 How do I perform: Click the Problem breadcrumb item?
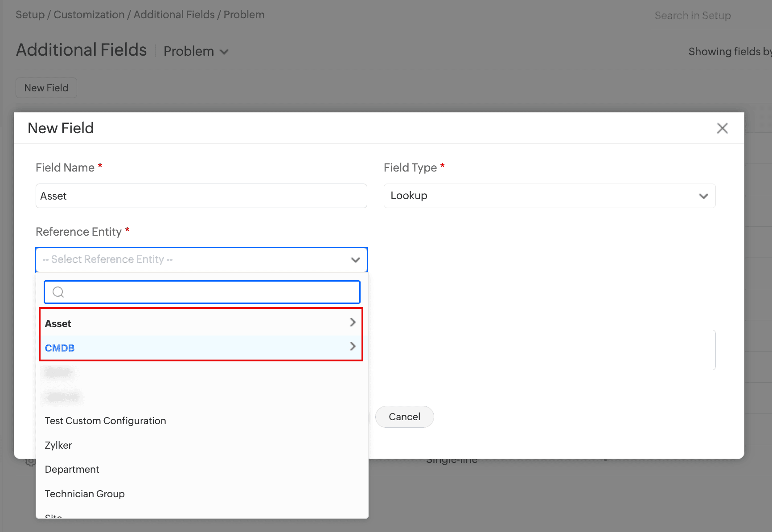(244, 15)
